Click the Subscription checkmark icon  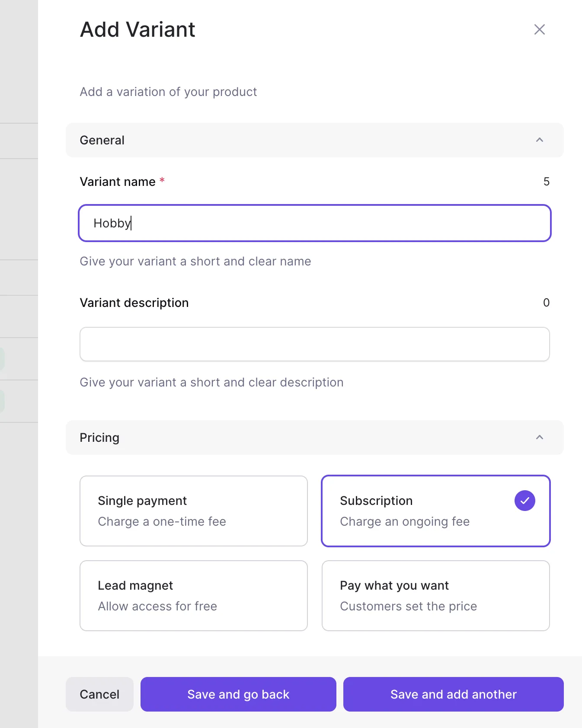click(524, 501)
